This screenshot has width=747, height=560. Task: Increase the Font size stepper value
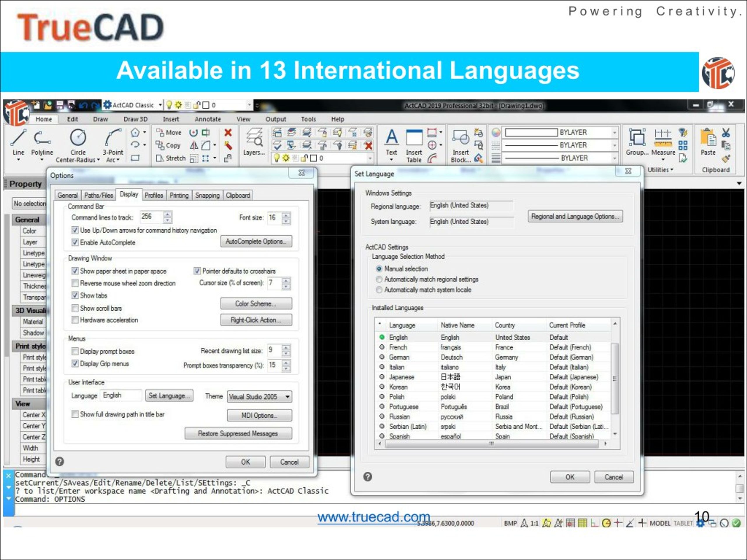(x=286, y=215)
